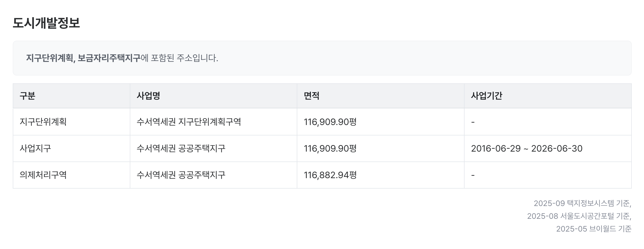Image resolution: width=644 pixels, height=249 pixels.
Task: Click the 지구단위계획 cell in the 구분 column
Action: click(43, 122)
